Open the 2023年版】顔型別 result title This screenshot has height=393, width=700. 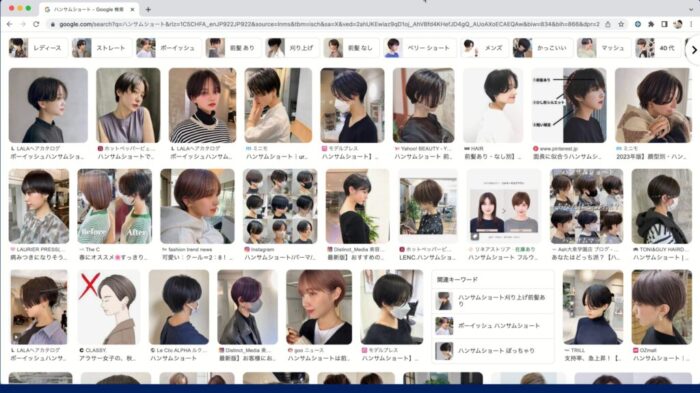click(651, 157)
